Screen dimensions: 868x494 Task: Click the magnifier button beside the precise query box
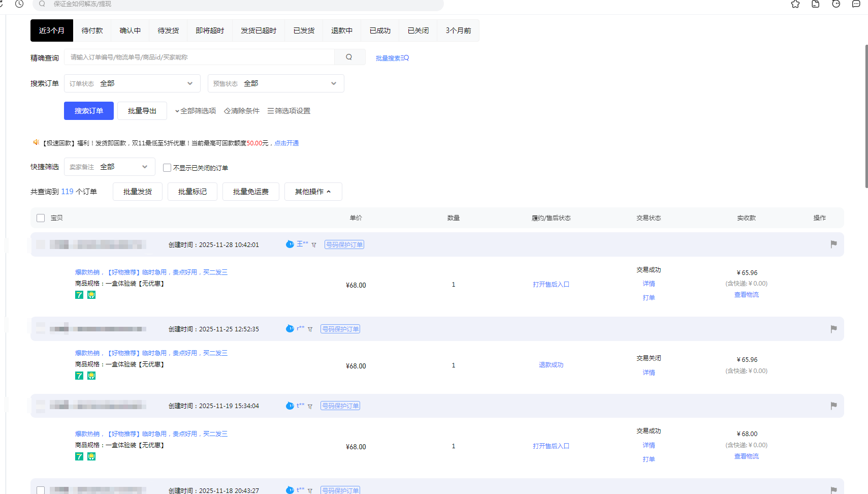pos(349,57)
